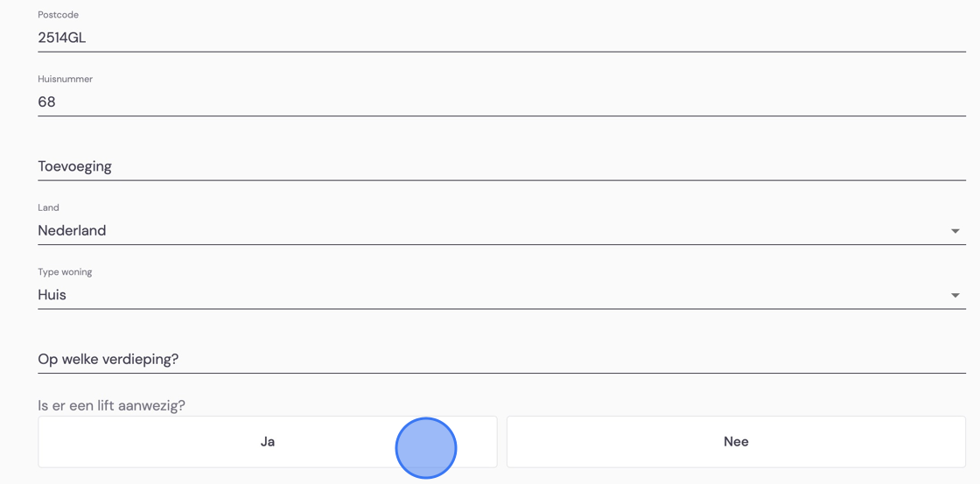Click into the Toevoeging field
Viewport: 980px width, 484px height.
point(502,166)
